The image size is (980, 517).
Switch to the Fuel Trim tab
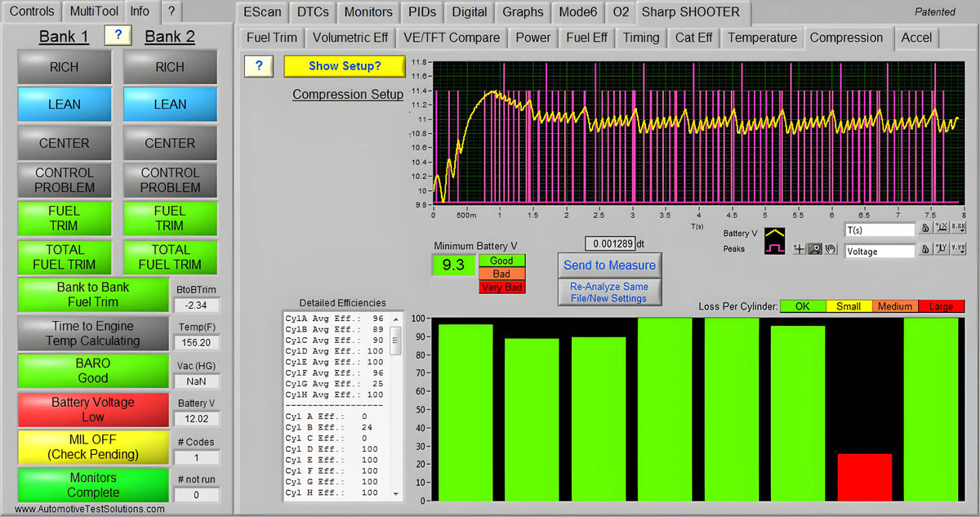272,38
